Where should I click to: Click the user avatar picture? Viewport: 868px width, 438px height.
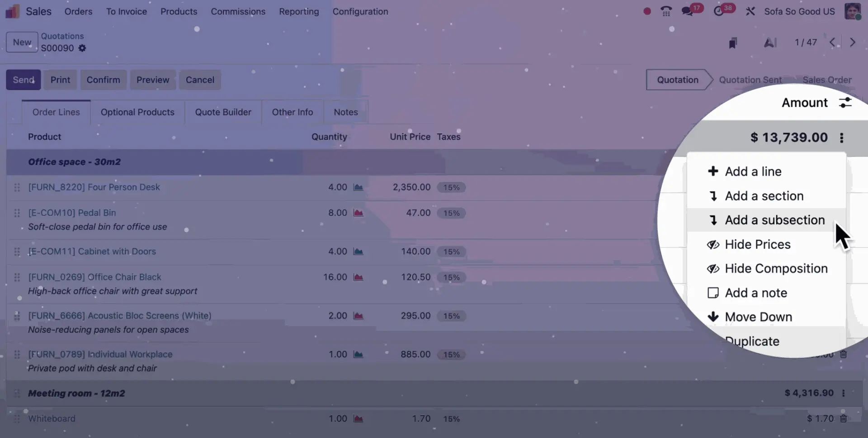[x=853, y=11]
